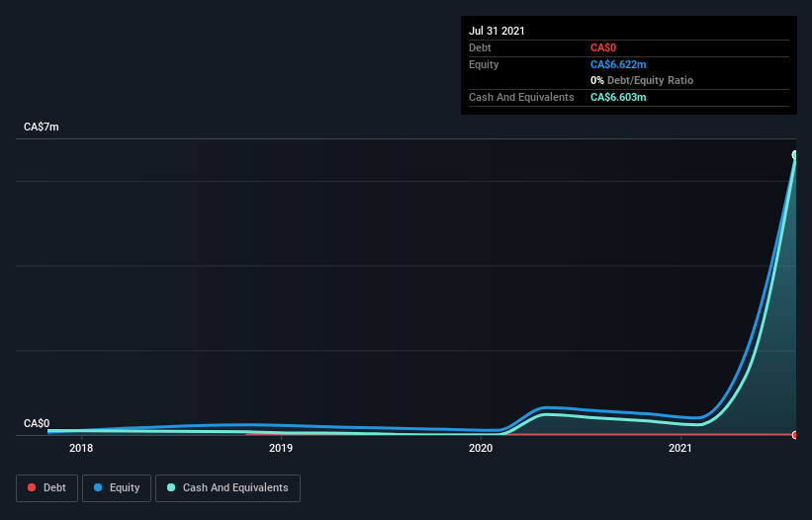
Task: Click the 2020 x-axis label
Action: tap(481, 448)
